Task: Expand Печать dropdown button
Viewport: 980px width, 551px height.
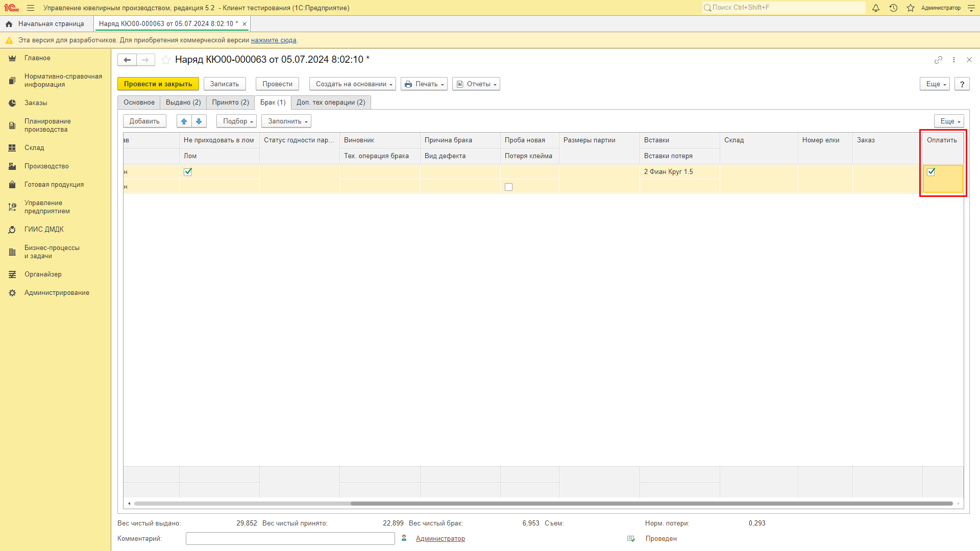Action: (424, 84)
